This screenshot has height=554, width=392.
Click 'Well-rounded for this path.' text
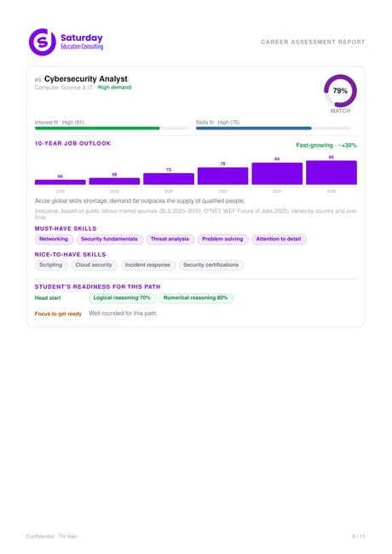124,314
